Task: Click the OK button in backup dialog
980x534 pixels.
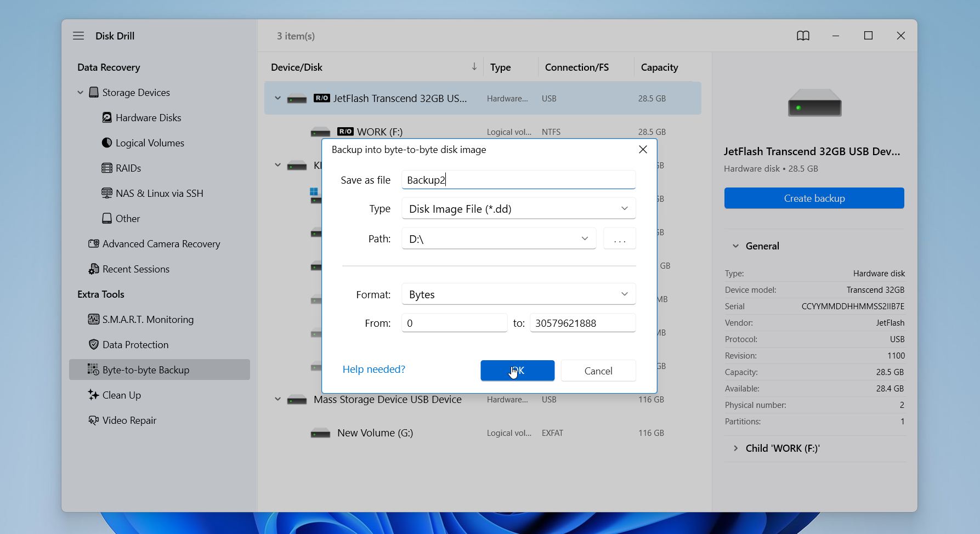Action: (x=517, y=371)
